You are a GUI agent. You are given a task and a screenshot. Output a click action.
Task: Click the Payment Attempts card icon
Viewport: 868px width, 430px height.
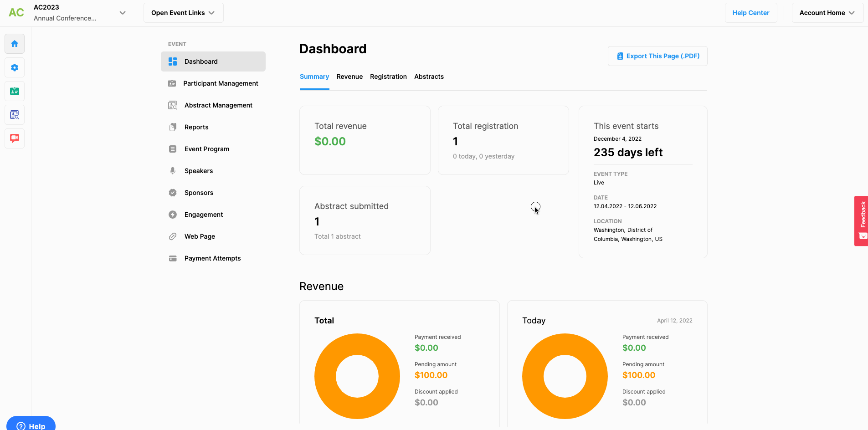click(173, 258)
